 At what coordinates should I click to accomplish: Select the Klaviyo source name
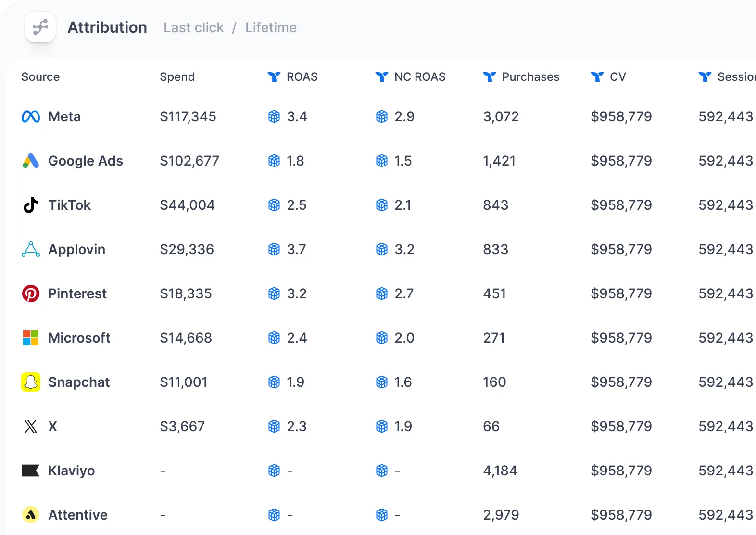point(71,471)
